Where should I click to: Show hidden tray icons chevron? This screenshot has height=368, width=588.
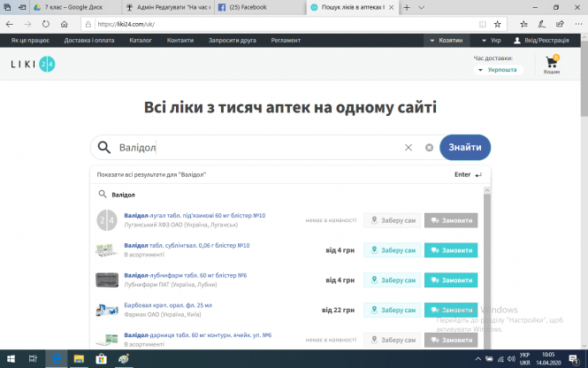coord(477,359)
